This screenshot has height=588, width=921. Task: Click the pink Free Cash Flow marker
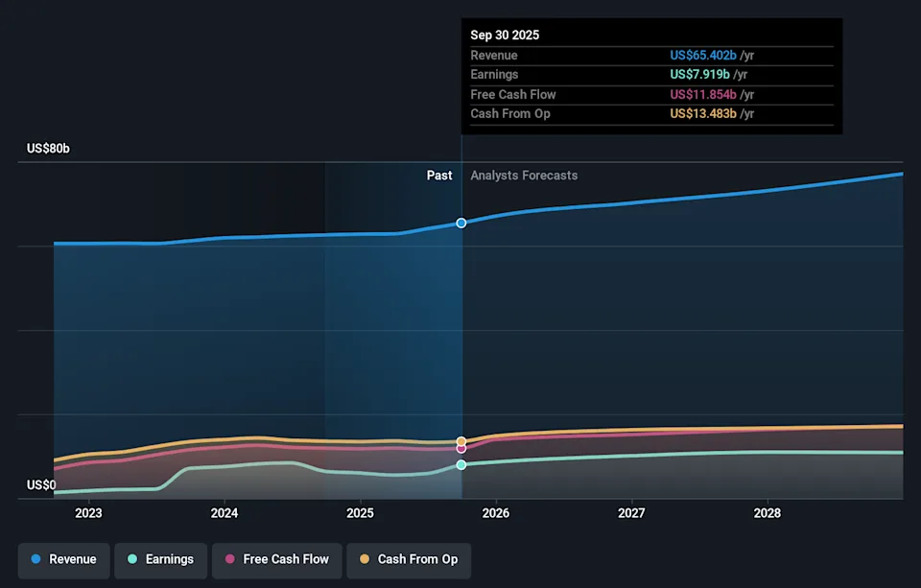click(461, 448)
